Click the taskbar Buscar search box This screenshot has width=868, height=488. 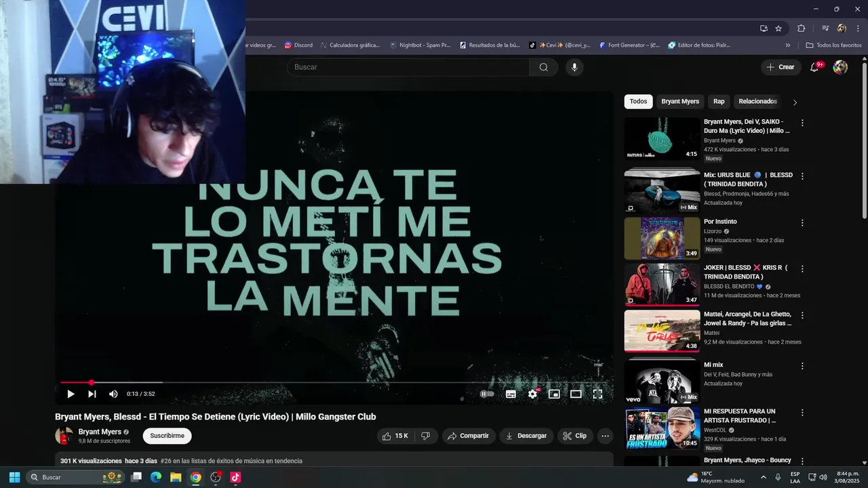click(x=76, y=477)
